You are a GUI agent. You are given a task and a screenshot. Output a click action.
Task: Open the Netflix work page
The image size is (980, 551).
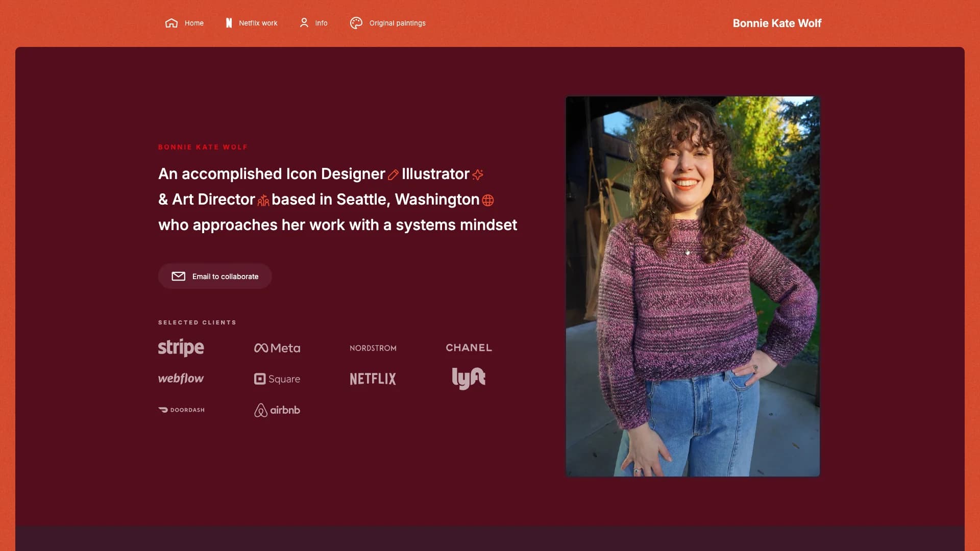[252, 23]
